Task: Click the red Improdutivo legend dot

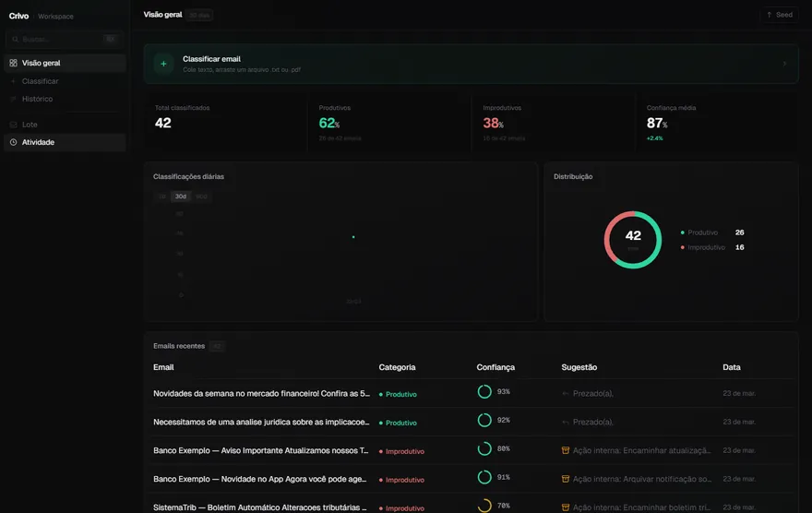Action: 683,247
